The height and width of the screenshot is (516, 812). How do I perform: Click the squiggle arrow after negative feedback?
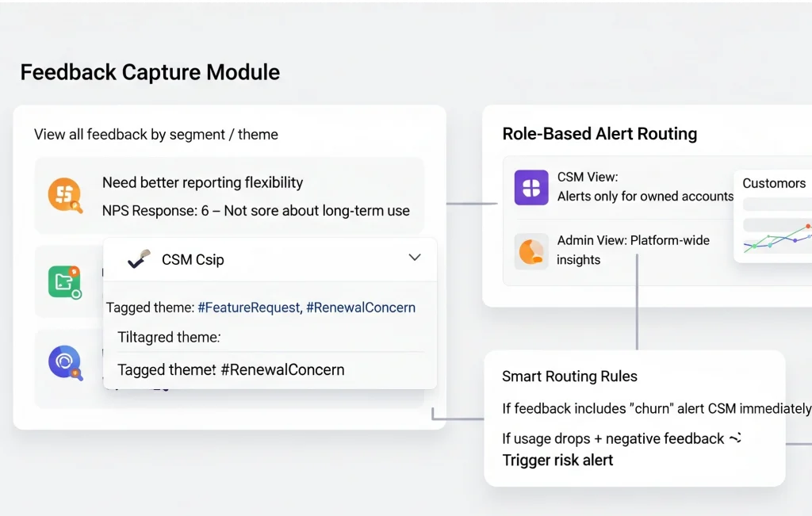[734, 438]
